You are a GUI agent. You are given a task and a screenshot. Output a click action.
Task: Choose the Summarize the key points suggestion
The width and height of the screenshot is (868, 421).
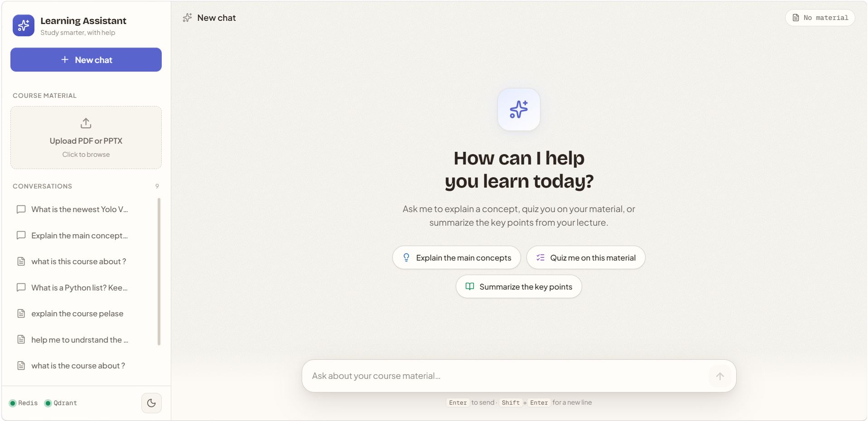tap(519, 286)
